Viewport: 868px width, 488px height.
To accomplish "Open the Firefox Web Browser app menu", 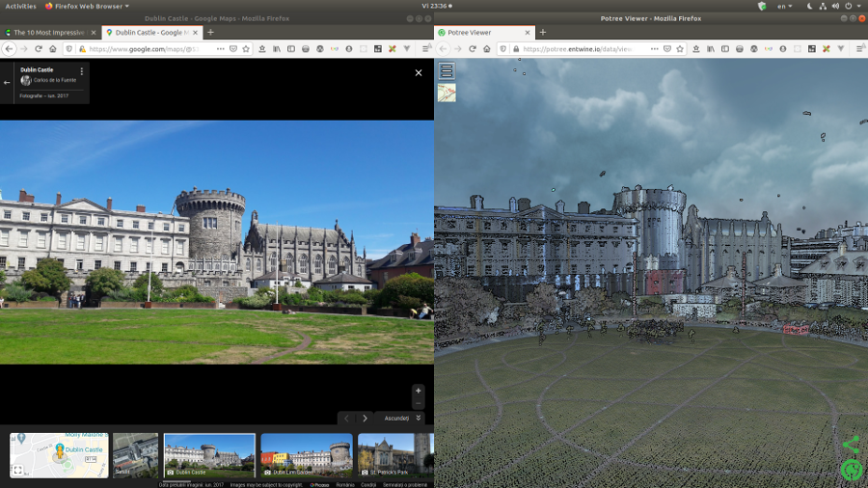I will [87, 6].
